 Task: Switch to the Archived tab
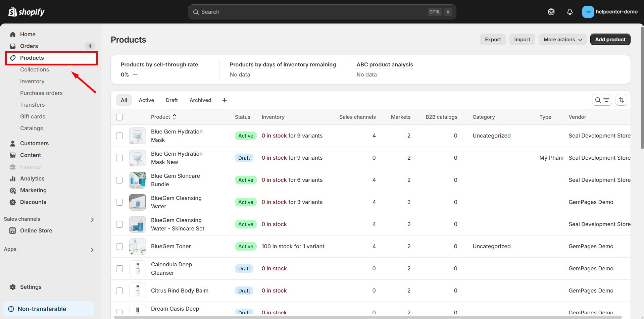200,100
